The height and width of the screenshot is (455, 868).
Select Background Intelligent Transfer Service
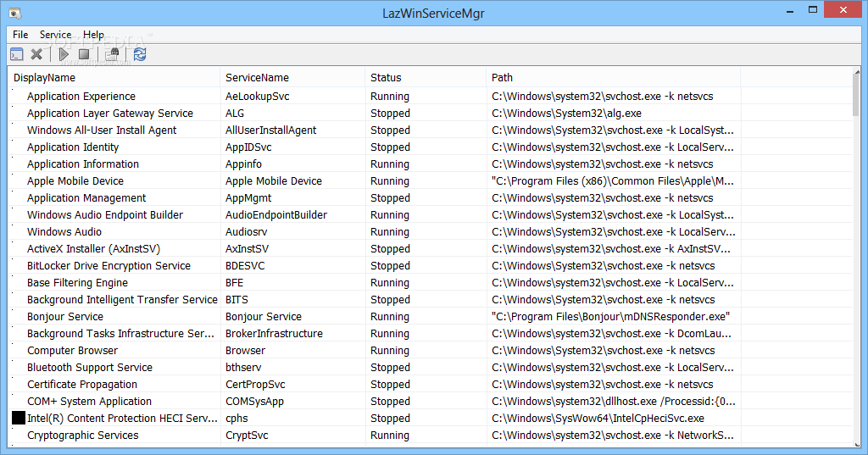point(122,299)
